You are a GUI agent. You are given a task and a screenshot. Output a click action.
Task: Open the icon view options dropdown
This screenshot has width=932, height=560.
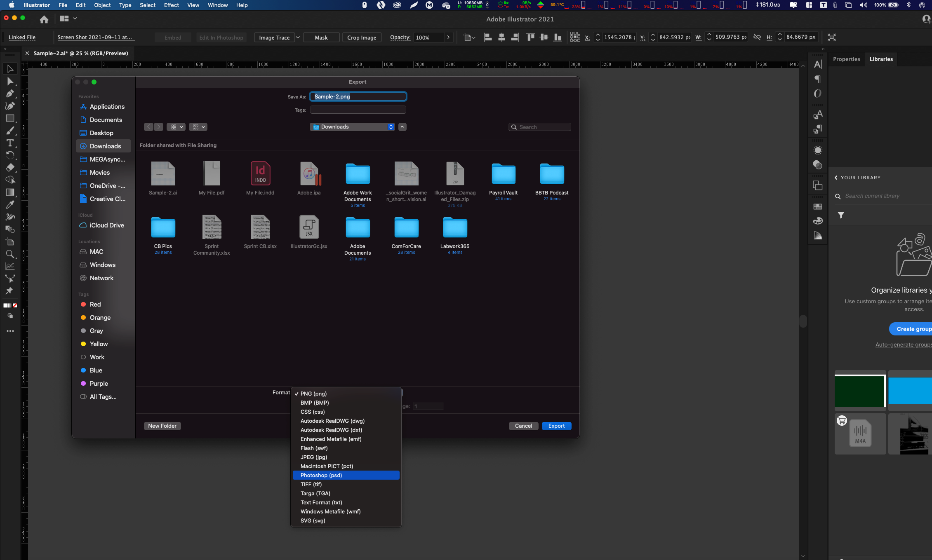click(x=176, y=127)
